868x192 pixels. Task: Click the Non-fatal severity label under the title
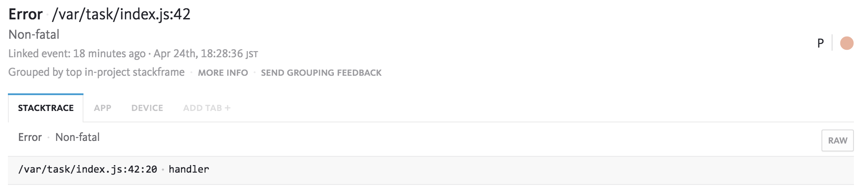tap(34, 34)
